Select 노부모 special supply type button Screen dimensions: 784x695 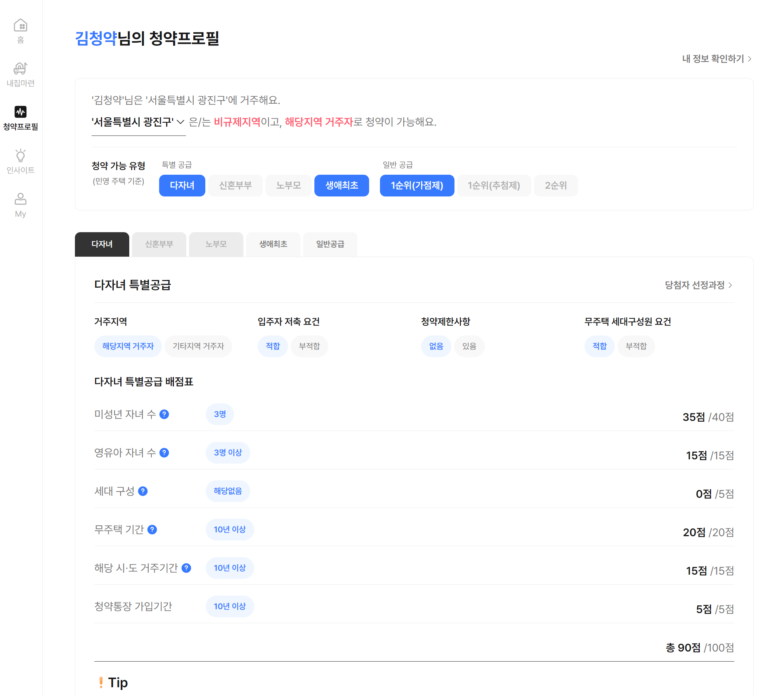(x=288, y=186)
